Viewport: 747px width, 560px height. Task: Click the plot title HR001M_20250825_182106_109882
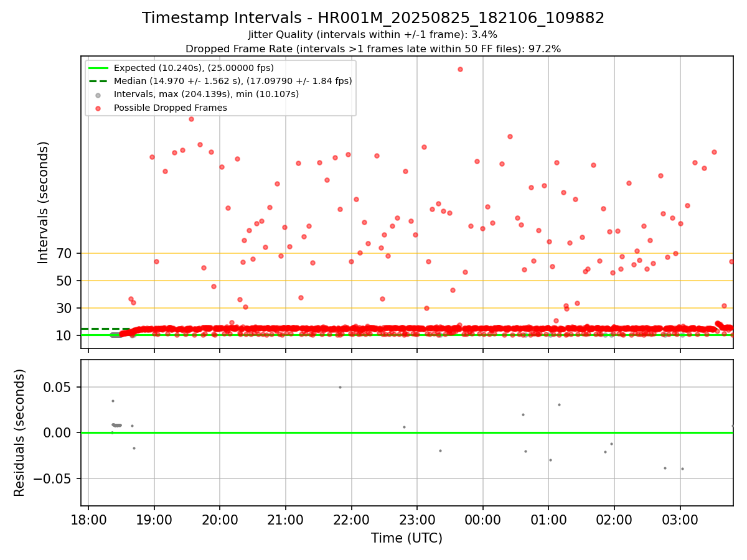click(374, 18)
